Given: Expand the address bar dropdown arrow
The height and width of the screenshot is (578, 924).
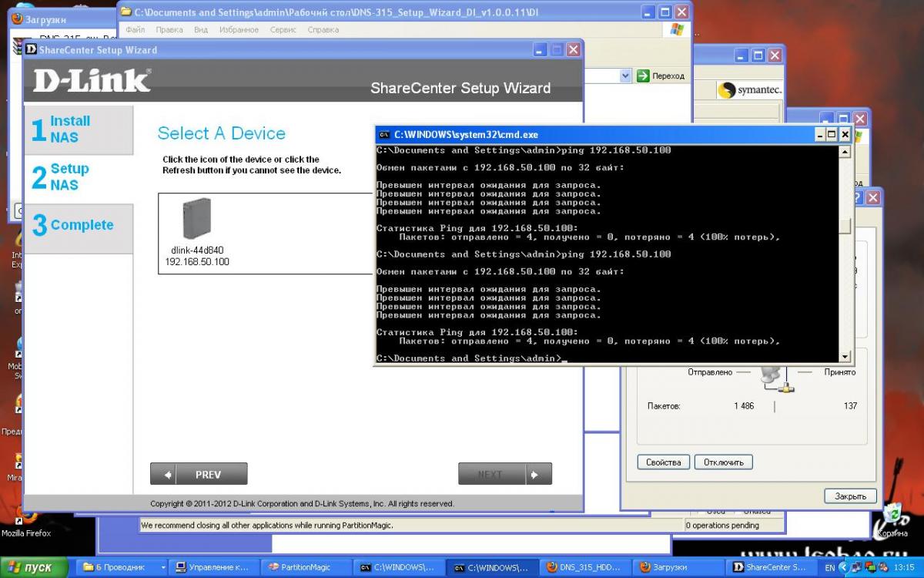Looking at the screenshot, I should pos(625,76).
